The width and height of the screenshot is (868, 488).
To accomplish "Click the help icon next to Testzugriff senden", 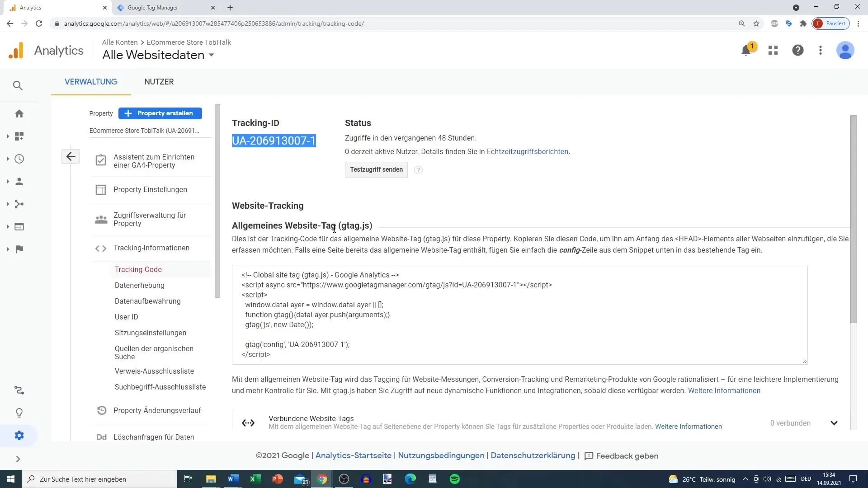I will click(x=419, y=170).
